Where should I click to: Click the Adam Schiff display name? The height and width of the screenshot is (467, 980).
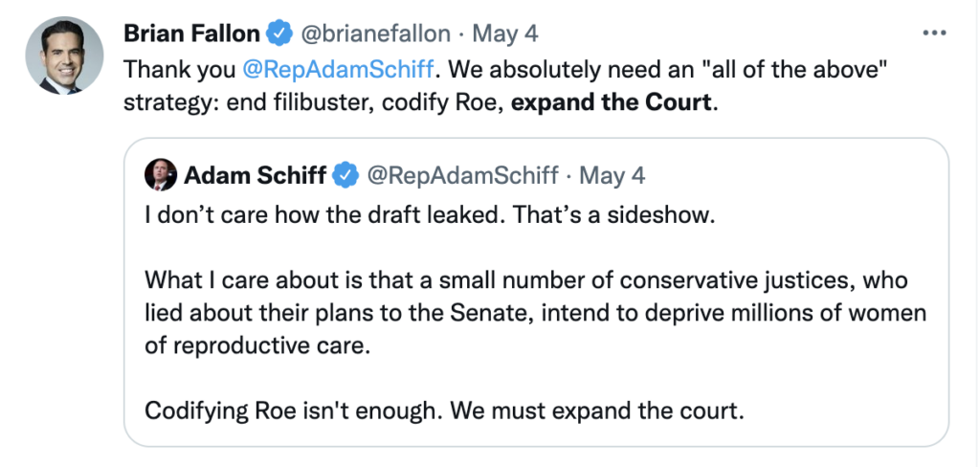tap(253, 175)
